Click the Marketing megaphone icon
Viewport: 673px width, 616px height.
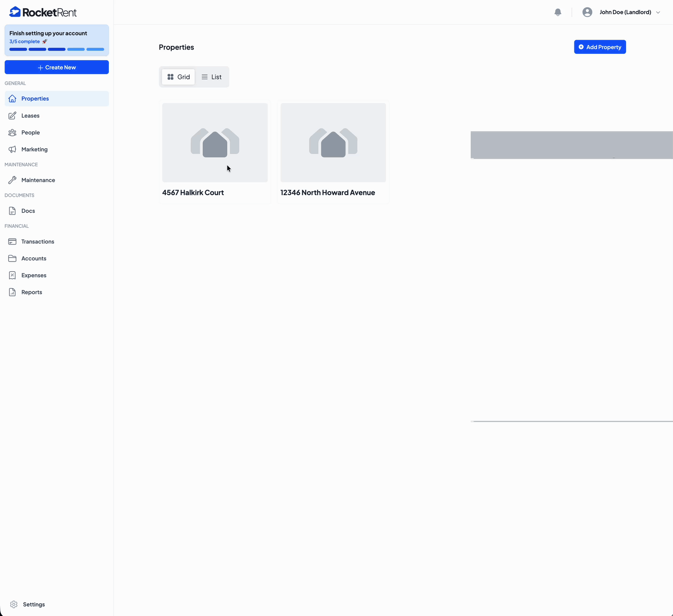(x=12, y=150)
